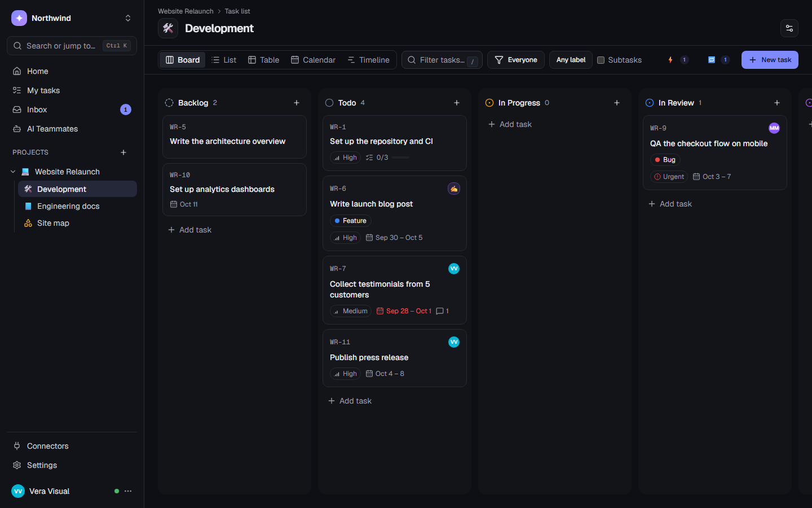Screen dimensions: 812x508
Task: Click the New task button
Action: 770,60
